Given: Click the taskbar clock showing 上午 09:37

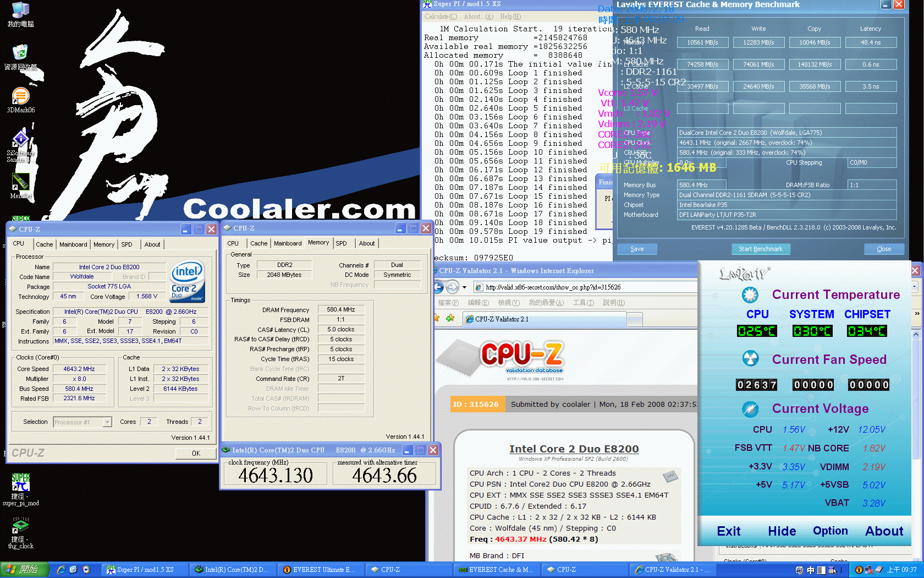Looking at the screenshot, I should [x=903, y=570].
